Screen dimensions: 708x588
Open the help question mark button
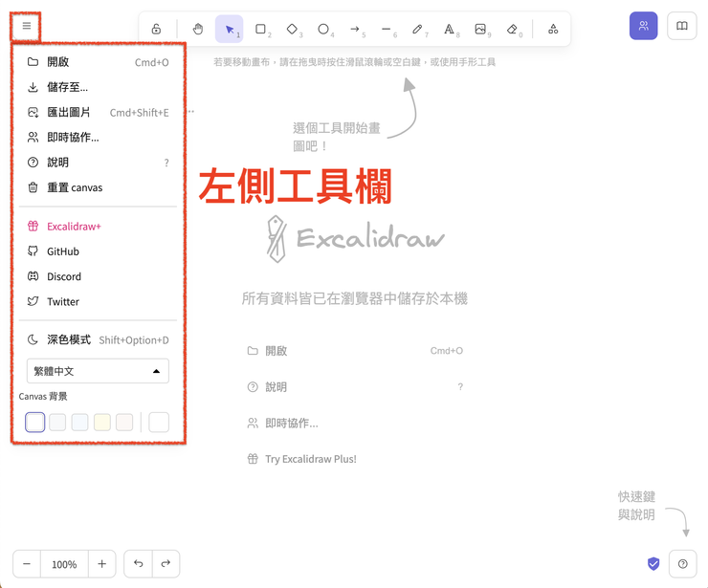click(x=683, y=564)
